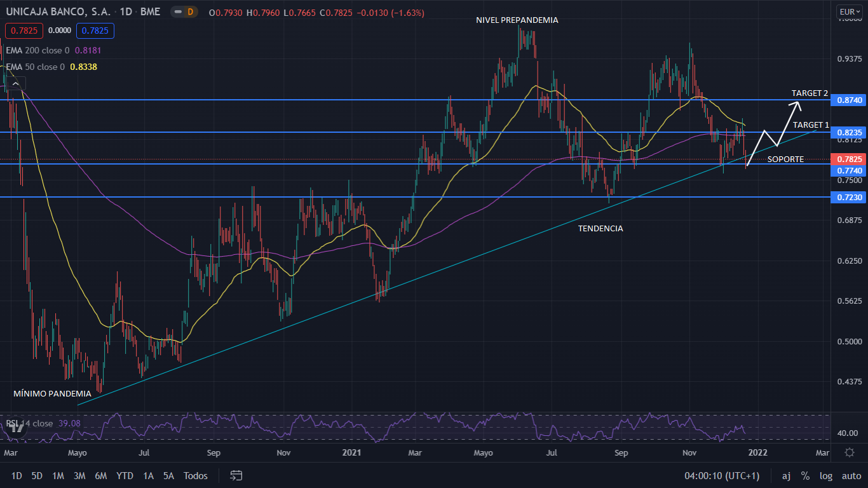Open the go-to-date calendar icon
868x488 pixels.
click(236, 475)
